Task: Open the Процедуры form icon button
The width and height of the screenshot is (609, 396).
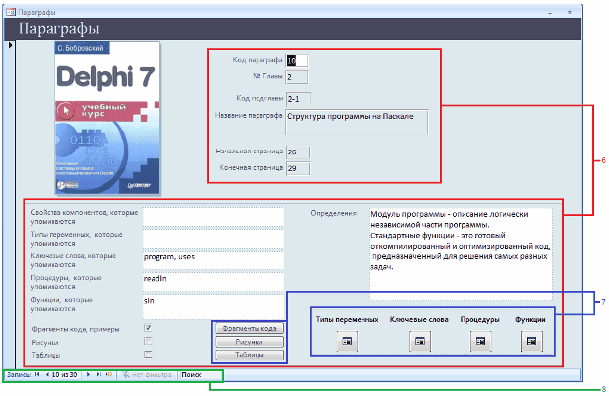Action: [x=480, y=341]
